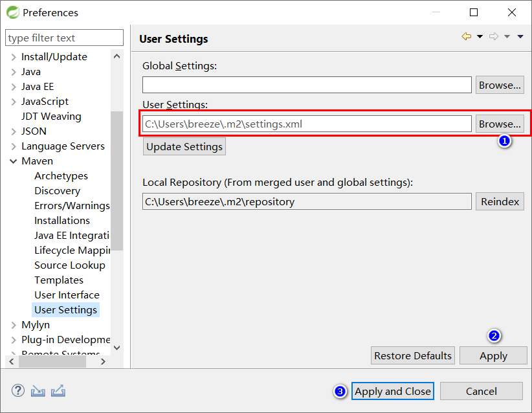Open the back history dropdown arrow
Image resolution: width=532 pixels, height=413 pixels.
click(480, 36)
